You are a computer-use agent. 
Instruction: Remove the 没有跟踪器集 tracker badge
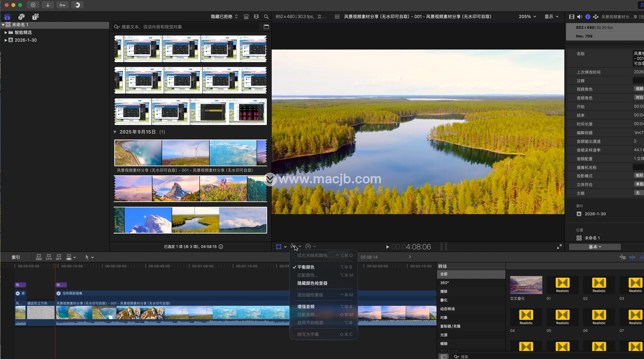click(59, 294)
